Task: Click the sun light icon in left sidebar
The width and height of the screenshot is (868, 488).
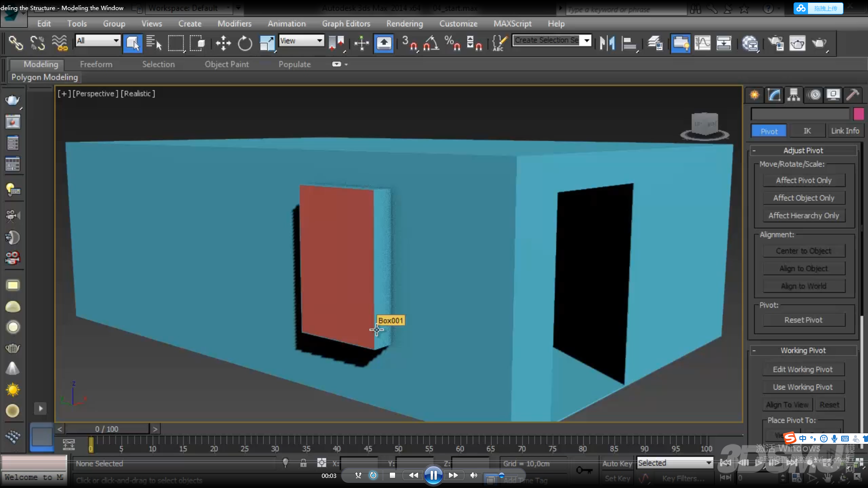Action: 12,390
